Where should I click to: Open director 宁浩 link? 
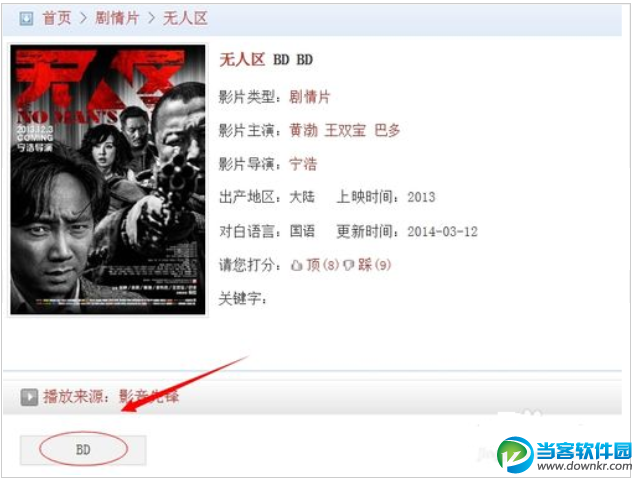[x=303, y=164]
